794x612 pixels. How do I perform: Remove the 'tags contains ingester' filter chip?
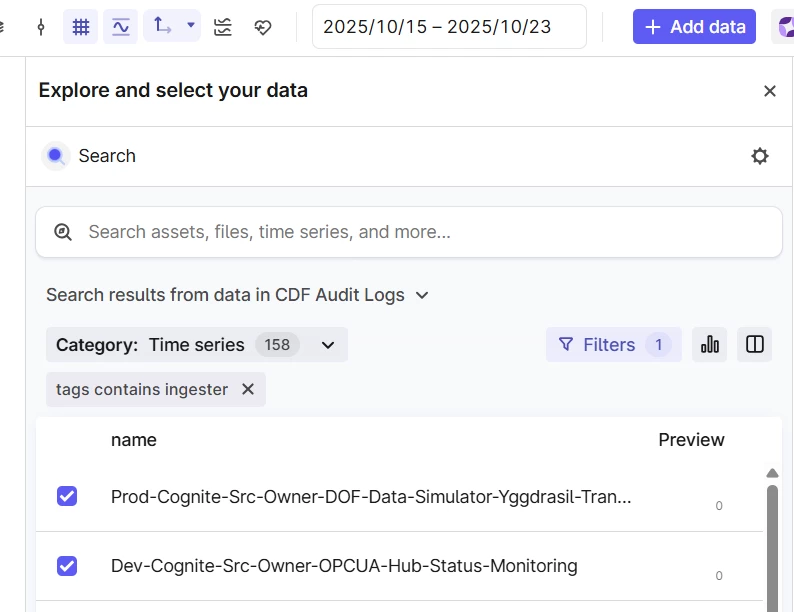tap(248, 390)
